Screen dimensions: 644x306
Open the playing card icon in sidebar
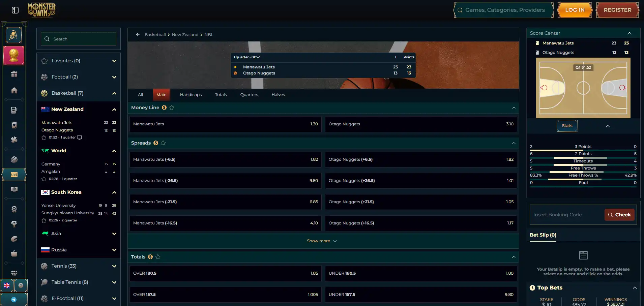[x=14, y=125]
